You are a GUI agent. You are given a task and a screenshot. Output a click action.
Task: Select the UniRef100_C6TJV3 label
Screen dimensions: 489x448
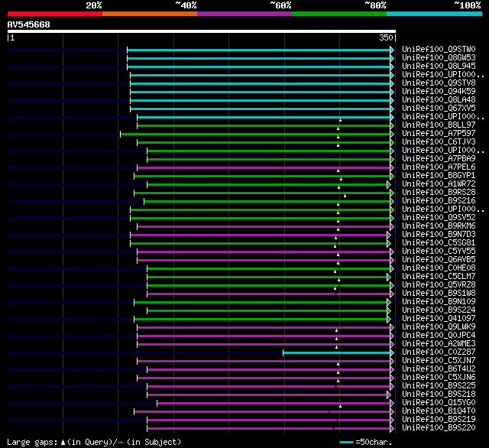[439, 142]
